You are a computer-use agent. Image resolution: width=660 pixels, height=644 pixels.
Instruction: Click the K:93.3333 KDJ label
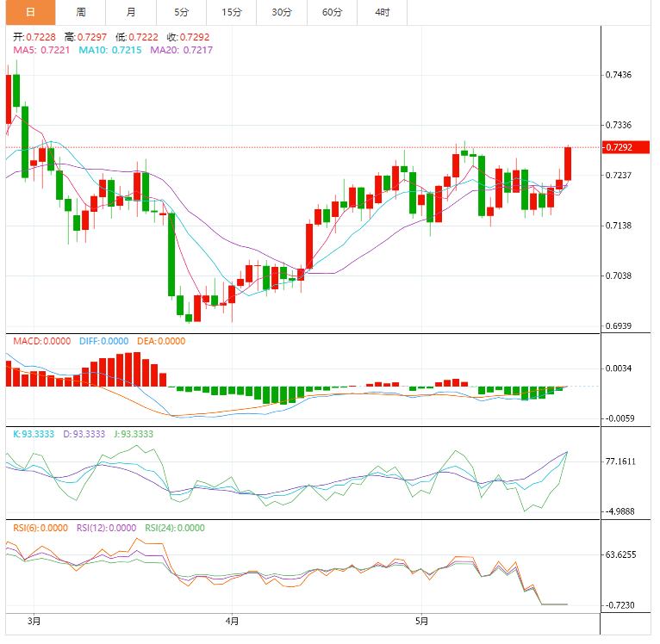[34, 434]
